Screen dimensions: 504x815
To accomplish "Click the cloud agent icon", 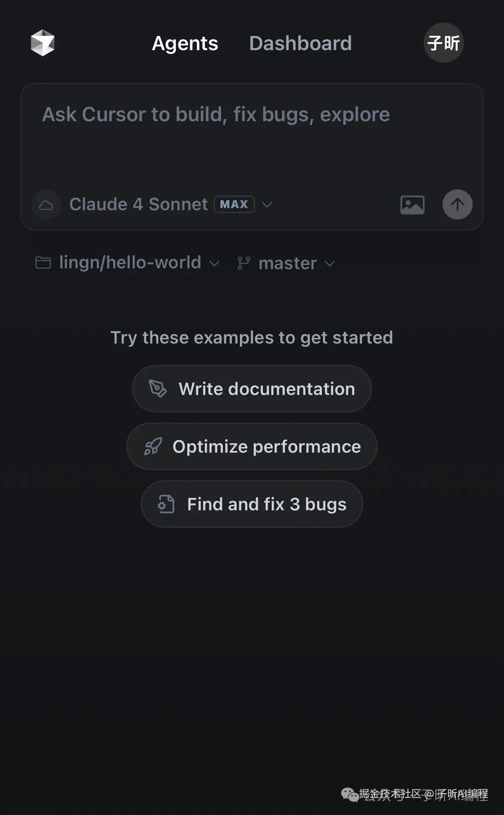I will point(46,205).
